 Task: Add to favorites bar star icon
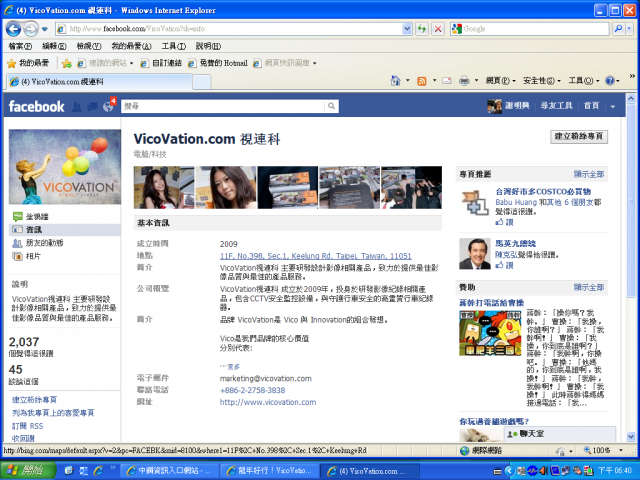point(67,63)
